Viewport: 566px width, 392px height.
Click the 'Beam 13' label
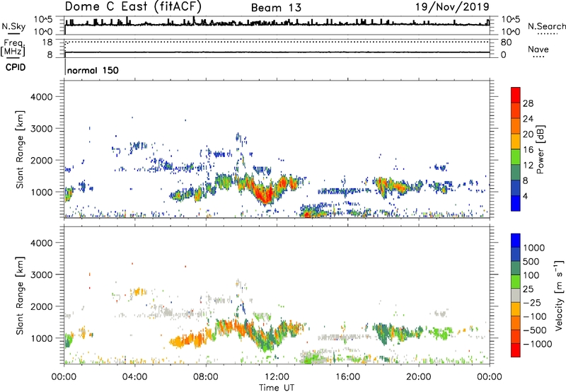276,8
